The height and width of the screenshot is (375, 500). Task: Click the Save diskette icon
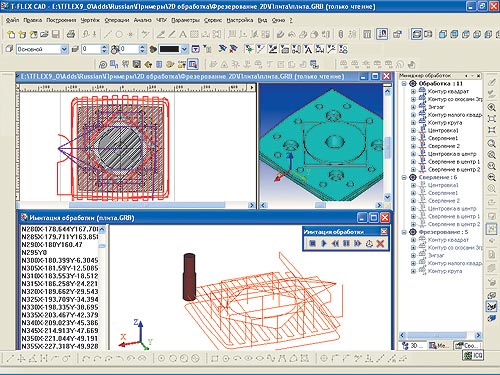[55, 34]
